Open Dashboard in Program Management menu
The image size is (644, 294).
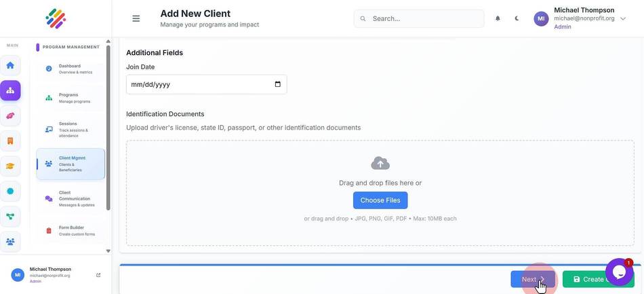coord(71,69)
